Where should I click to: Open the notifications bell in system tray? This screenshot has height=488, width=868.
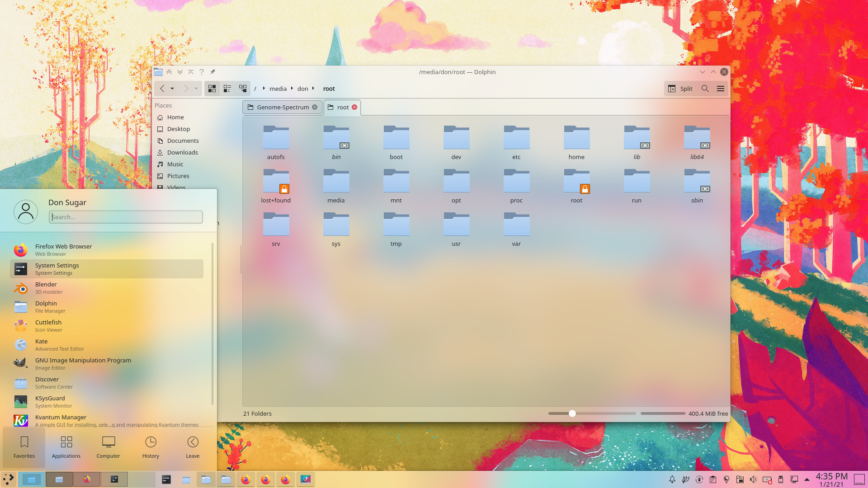pos(672,479)
